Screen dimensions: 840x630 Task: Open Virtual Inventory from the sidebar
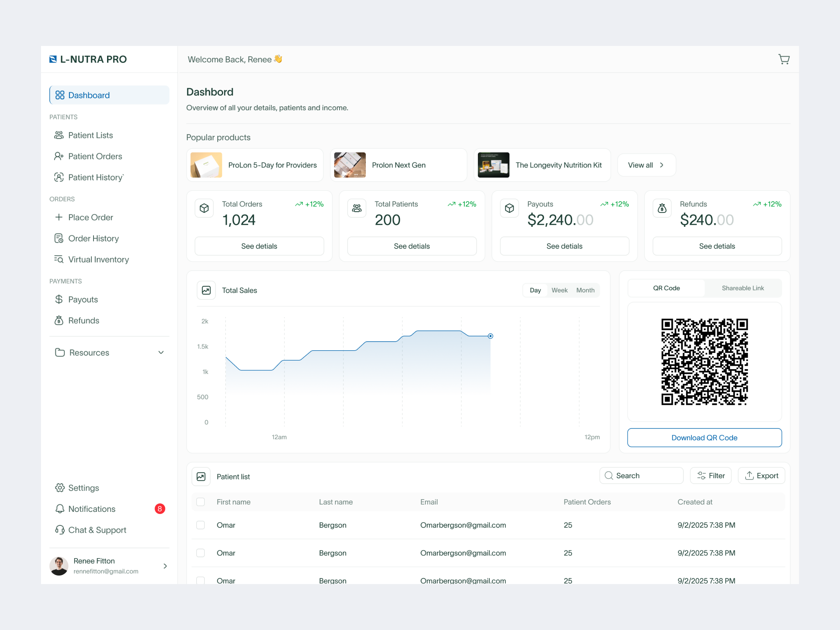point(98,259)
